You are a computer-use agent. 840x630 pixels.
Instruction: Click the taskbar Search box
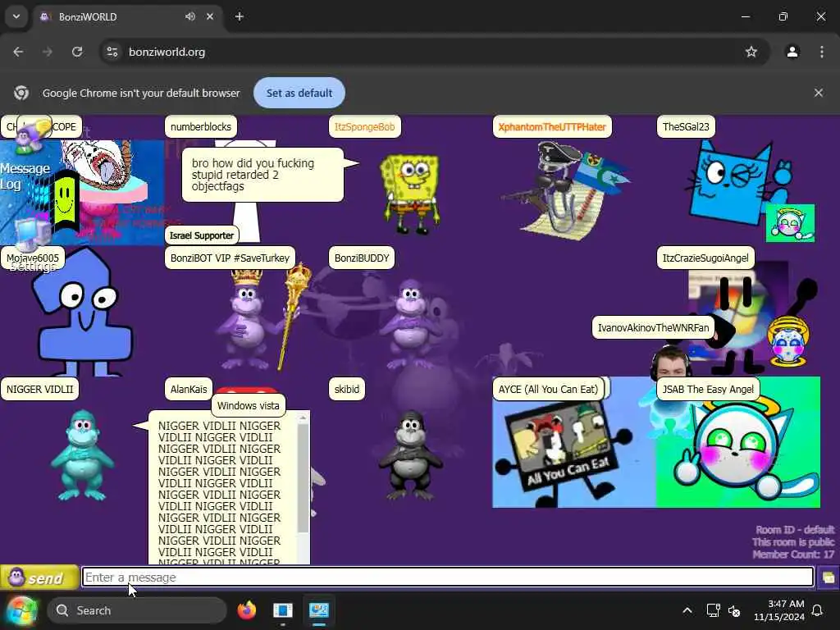[x=138, y=610]
